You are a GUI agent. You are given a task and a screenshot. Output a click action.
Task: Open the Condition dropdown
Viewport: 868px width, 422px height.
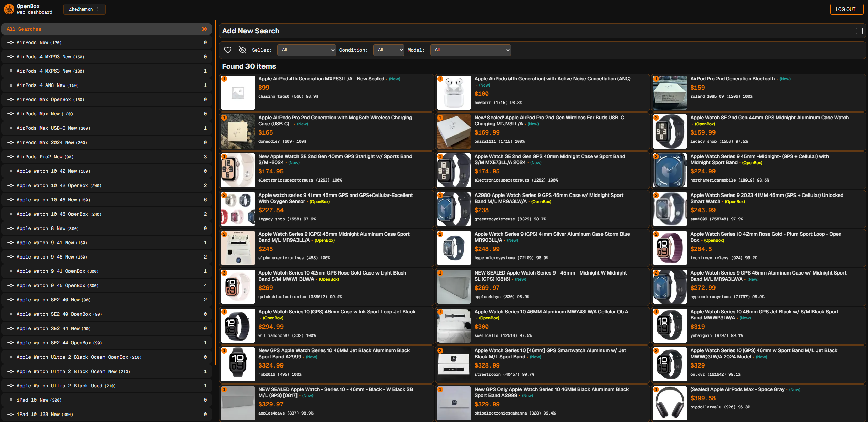tap(389, 50)
